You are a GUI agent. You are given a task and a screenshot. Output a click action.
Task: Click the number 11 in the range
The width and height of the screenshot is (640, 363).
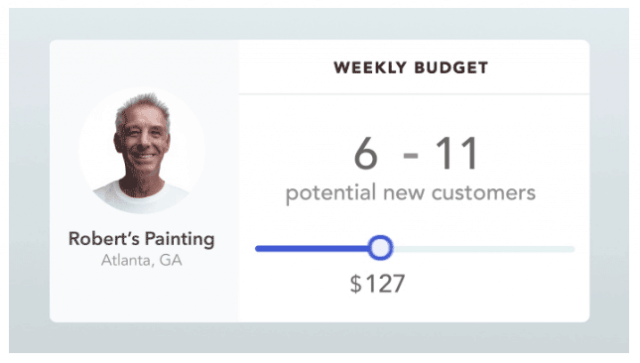[457, 154]
